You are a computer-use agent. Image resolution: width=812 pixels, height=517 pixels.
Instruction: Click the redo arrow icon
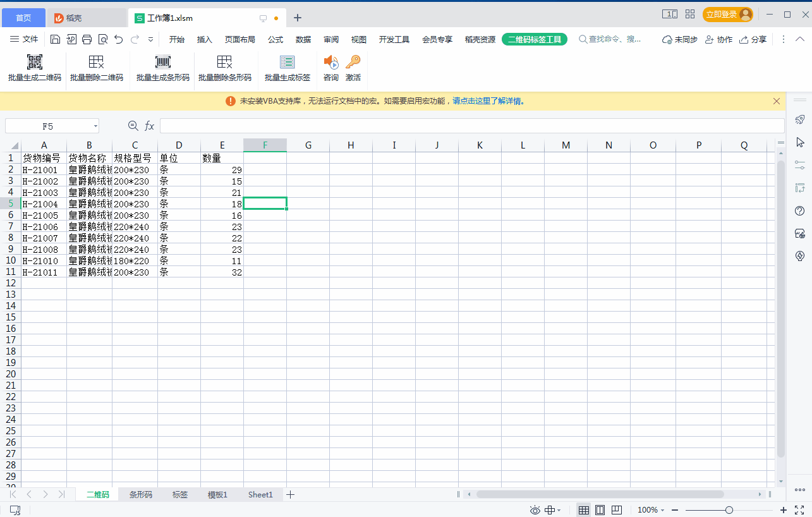[135, 39]
